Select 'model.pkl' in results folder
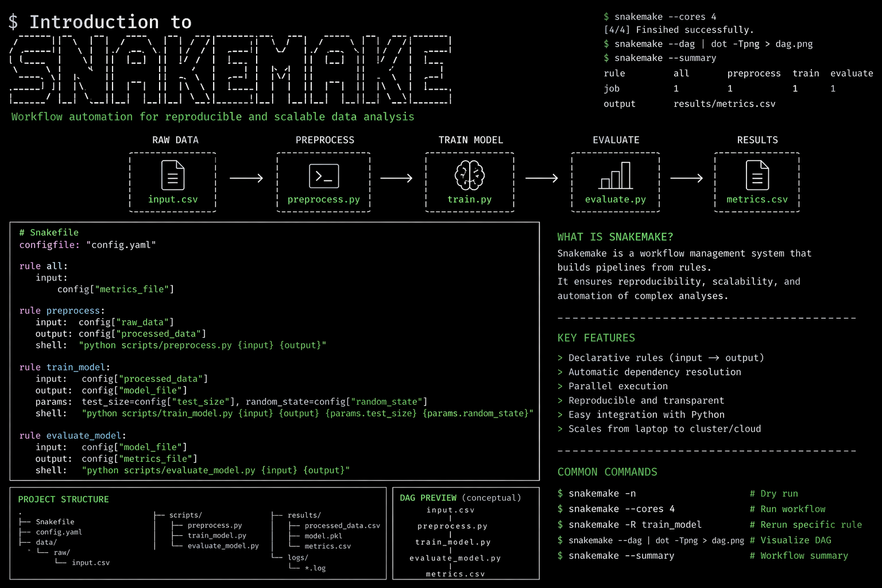 [323, 536]
